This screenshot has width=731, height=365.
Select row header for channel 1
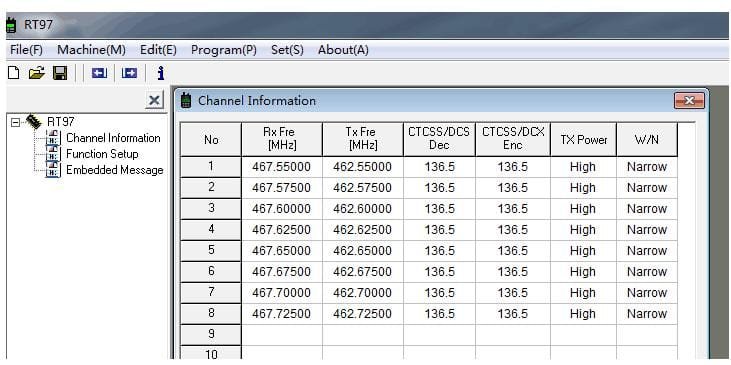point(211,167)
